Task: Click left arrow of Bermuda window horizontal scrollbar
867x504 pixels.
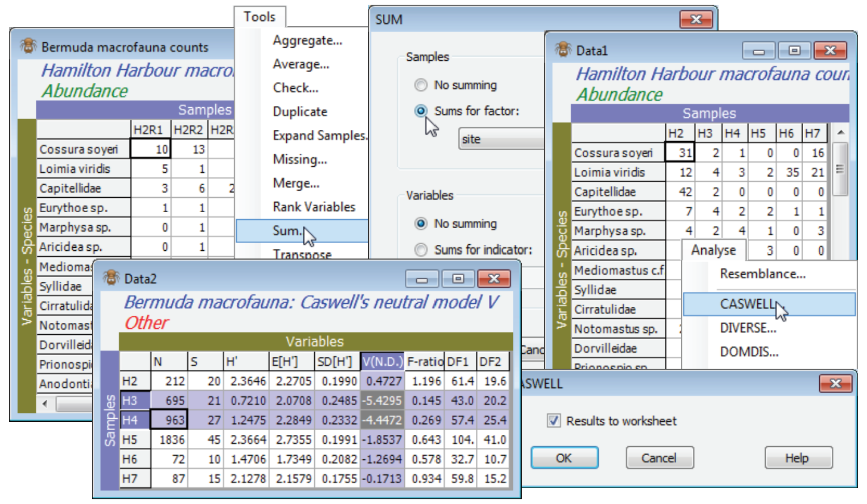Action: tap(46, 403)
